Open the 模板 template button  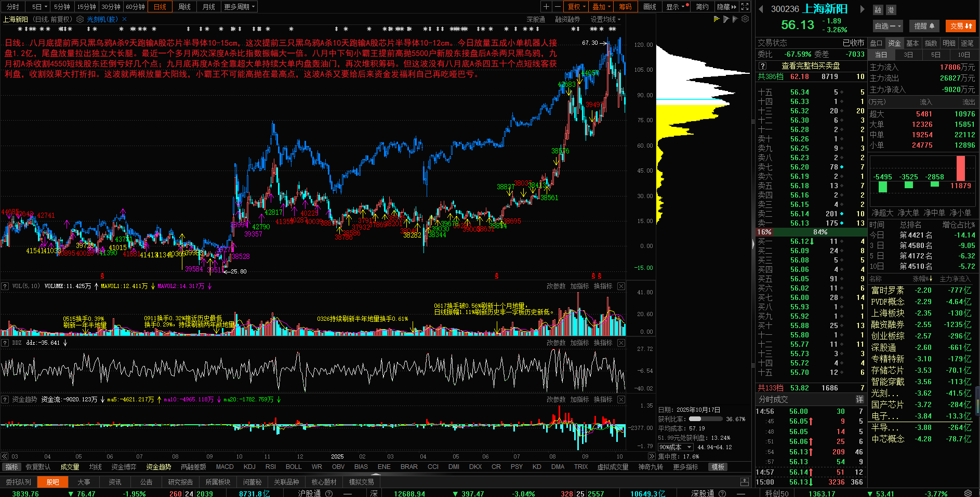pos(718,467)
